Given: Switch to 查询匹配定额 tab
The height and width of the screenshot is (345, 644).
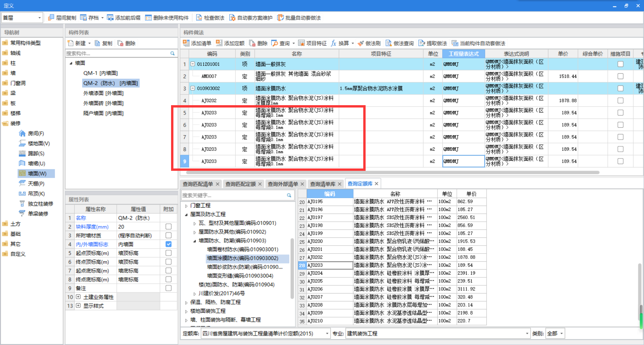Looking at the screenshot, I should point(240,184).
